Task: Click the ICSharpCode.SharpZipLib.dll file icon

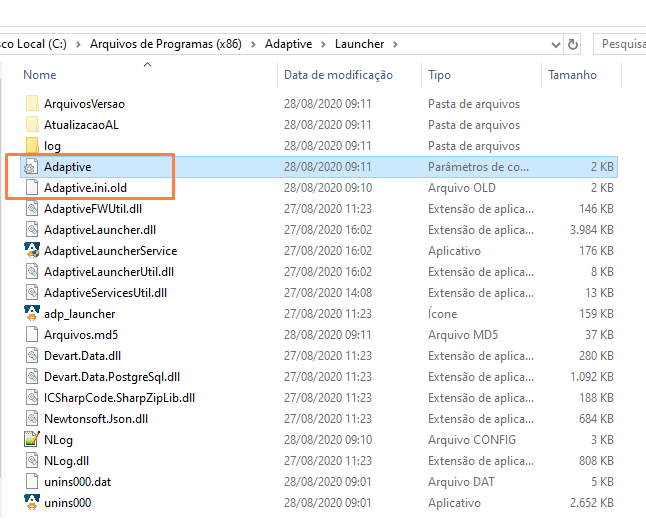Action: click(32, 398)
